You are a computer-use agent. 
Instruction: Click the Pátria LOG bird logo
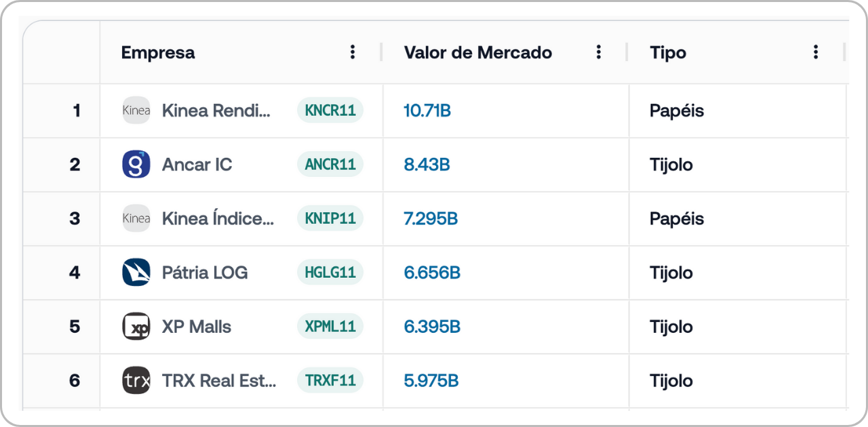pyautogui.click(x=136, y=272)
